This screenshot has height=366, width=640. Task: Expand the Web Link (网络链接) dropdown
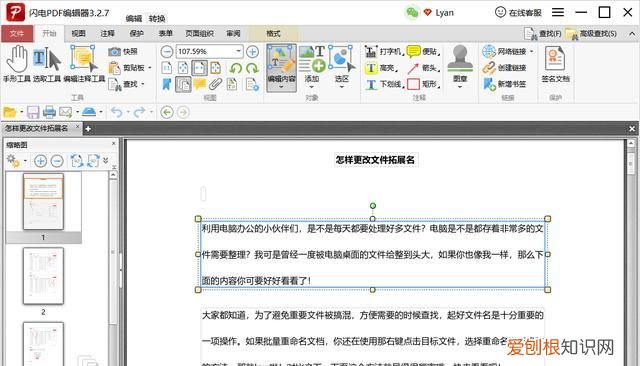coord(531,51)
